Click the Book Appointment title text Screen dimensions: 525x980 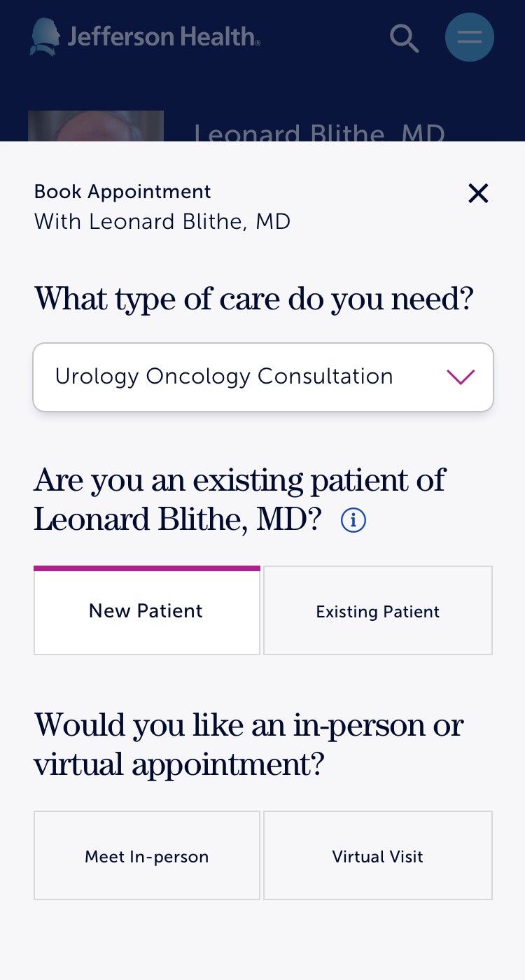point(122,192)
